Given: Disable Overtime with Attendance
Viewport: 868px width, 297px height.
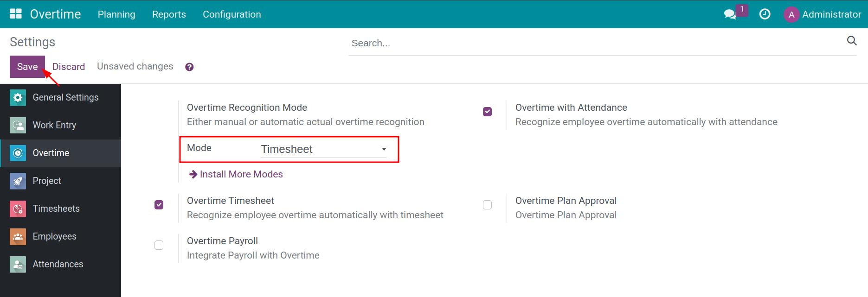Looking at the screenshot, I should 488,111.
